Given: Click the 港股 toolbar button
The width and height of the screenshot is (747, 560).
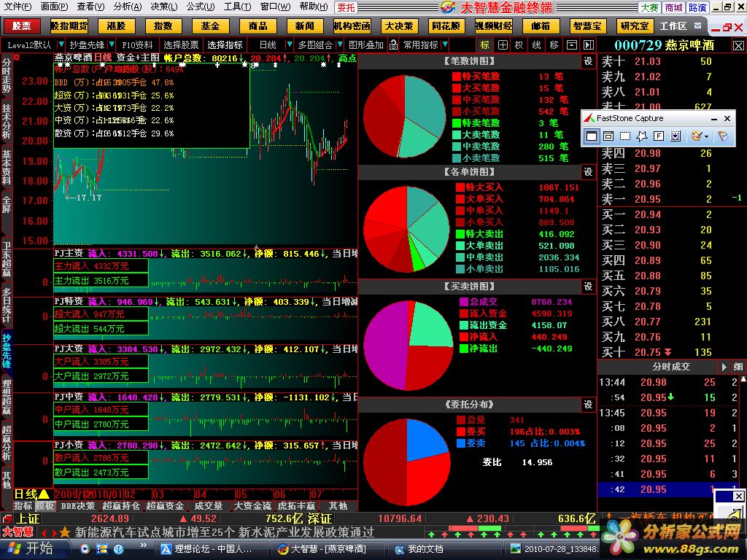Looking at the screenshot, I should coord(116,26).
